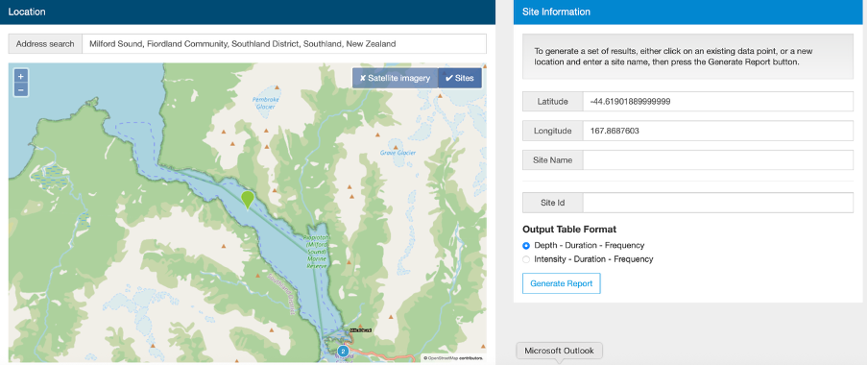Click Generate Report button
Screen dimensions: 868x365
(x=562, y=283)
